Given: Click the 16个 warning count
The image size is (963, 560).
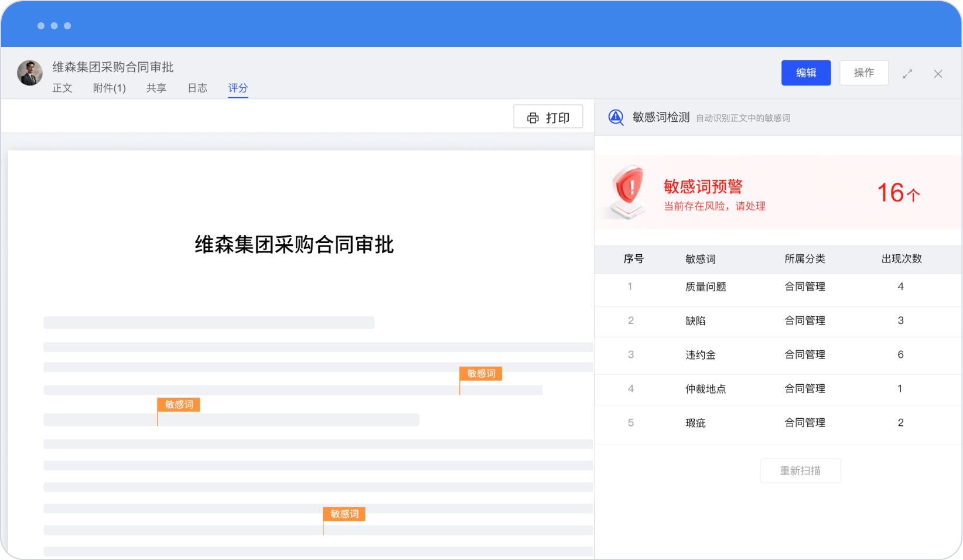Looking at the screenshot, I should (898, 193).
